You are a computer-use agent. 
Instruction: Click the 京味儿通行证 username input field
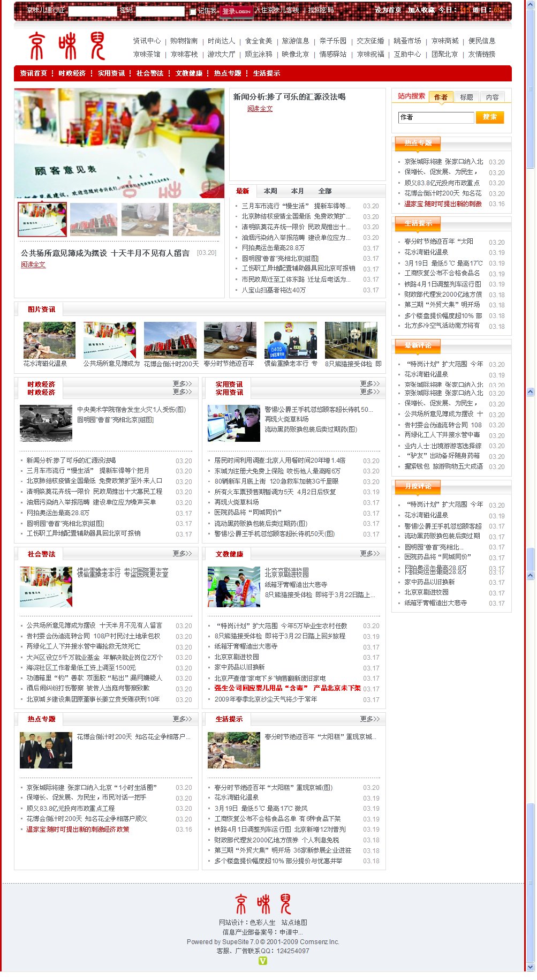pos(93,11)
